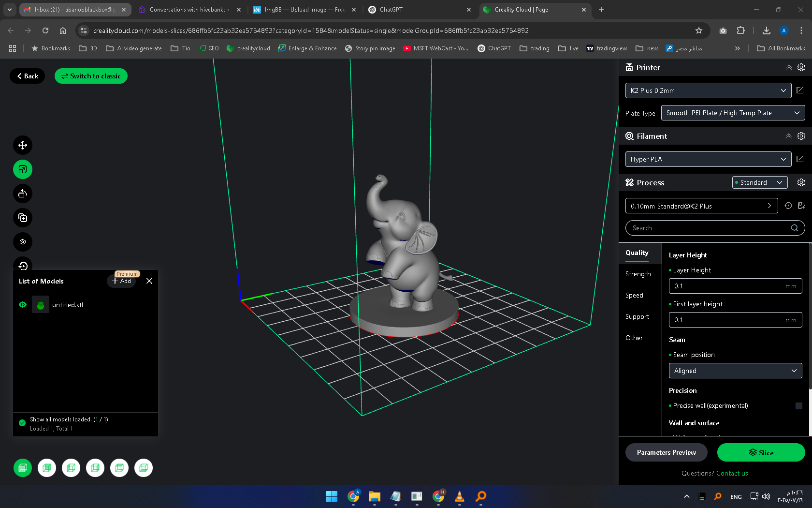Screen dimensions: 812x508
Task: Click the parameters panel vertical scrollbar
Action: pyautogui.click(x=810, y=317)
